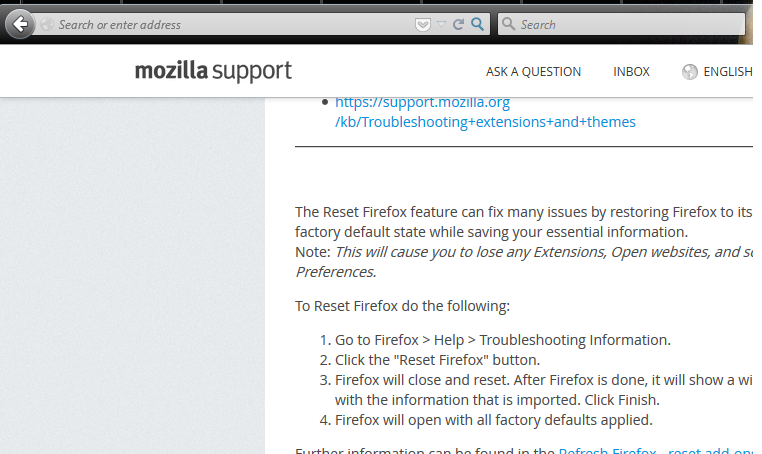Image resolution: width=762 pixels, height=454 pixels.
Task: Click the "To Reset Firefox do the following" line
Action: tap(402, 306)
